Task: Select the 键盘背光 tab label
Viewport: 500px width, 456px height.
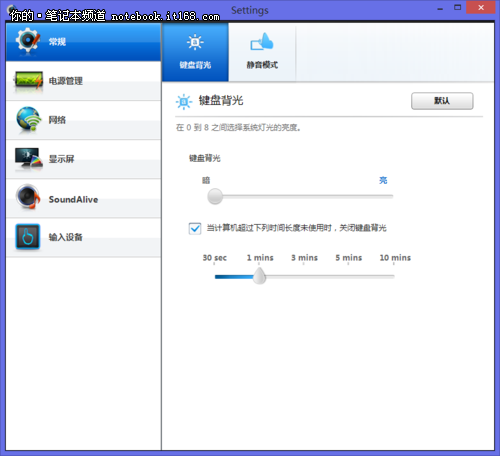Action: [195, 65]
